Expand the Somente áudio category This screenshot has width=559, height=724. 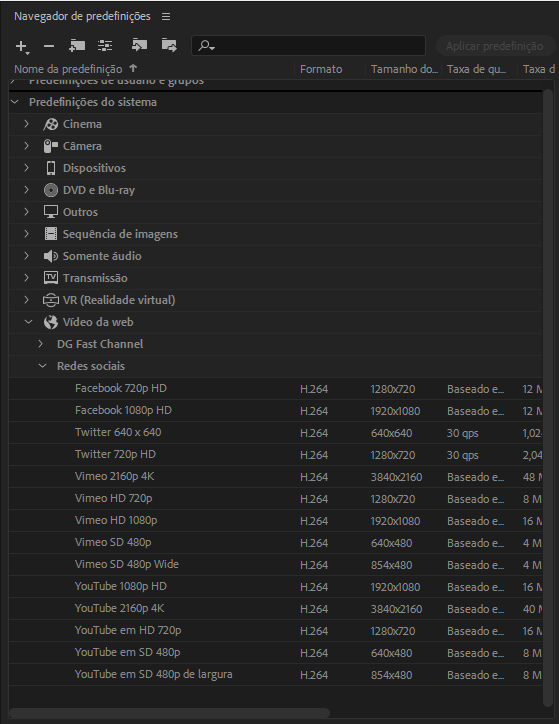click(x=26, y=256)
